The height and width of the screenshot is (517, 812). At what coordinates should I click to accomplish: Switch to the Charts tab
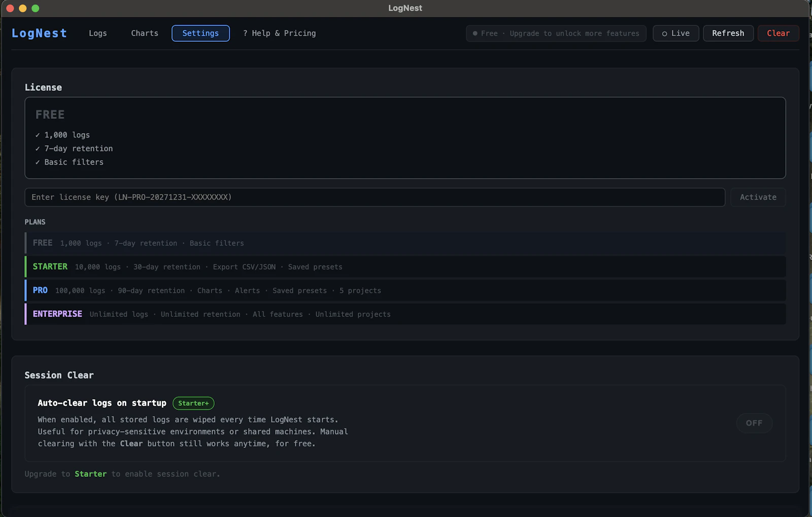point(145,33)
